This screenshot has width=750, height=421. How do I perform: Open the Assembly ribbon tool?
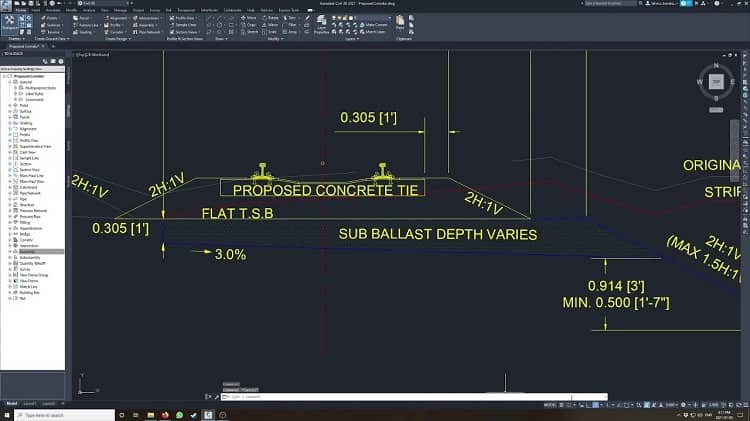point(145,25)
